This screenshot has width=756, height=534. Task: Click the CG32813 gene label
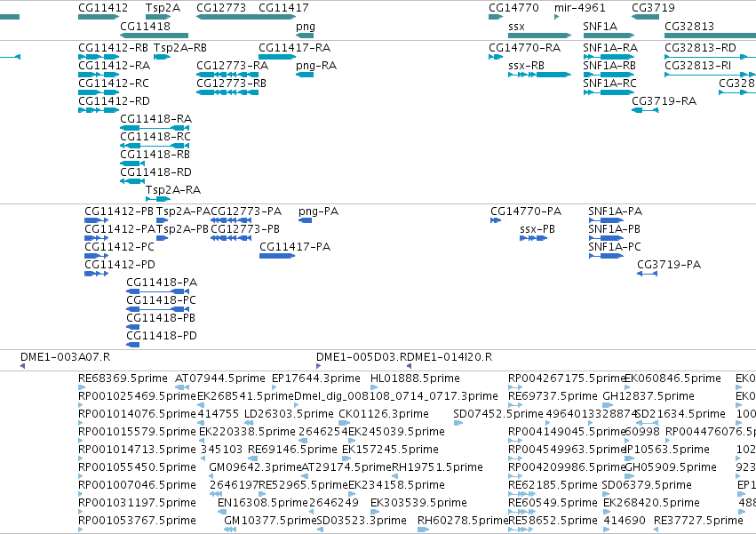point(689,27)
